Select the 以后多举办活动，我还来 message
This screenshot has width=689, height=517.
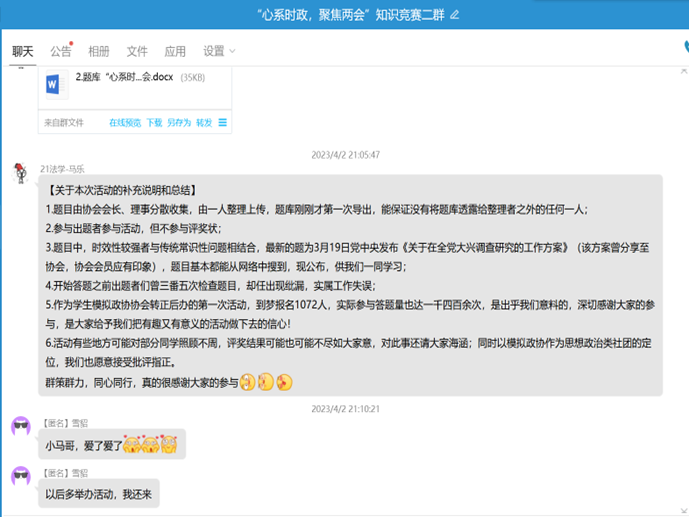pyautogui.click(x=99, y=494)
